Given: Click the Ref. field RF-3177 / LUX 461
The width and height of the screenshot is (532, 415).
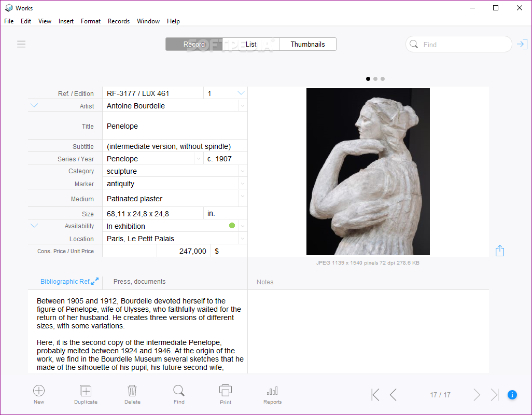Looking at the screenshot, I should click(x=152, y=93).
